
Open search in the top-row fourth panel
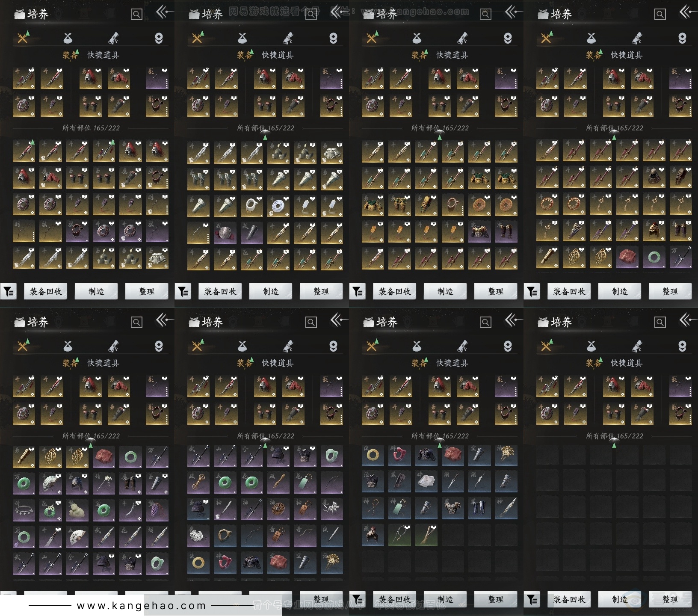click(x=660, y=15)
